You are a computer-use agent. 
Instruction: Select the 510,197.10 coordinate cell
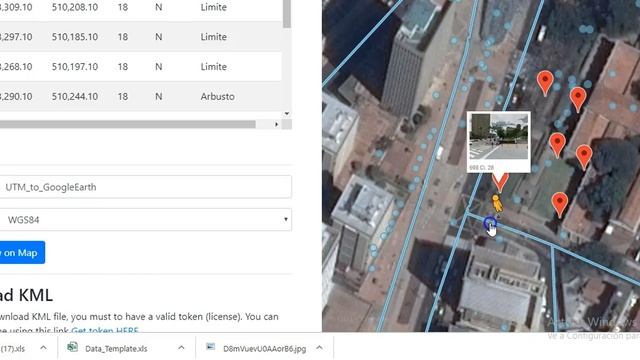tap(75, 67)
